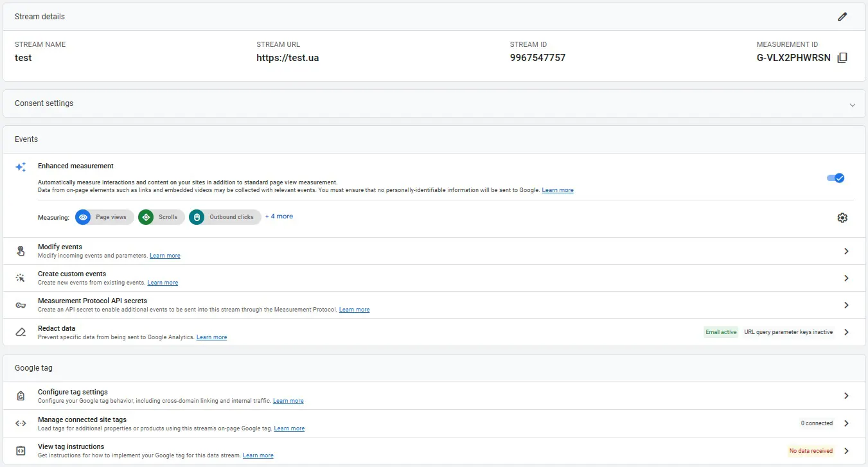Copy the Measurement ID with copy icon
868x467 pixels.
(842, 58)
